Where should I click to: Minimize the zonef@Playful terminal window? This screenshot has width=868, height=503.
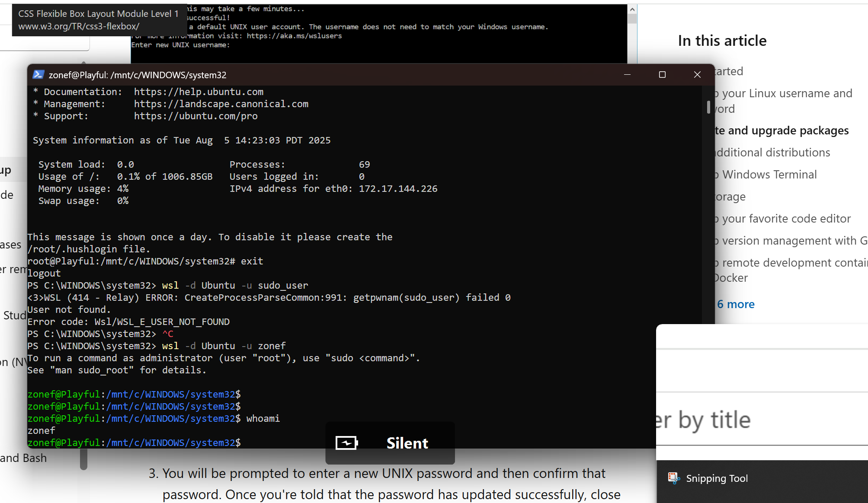pos(627,75)
